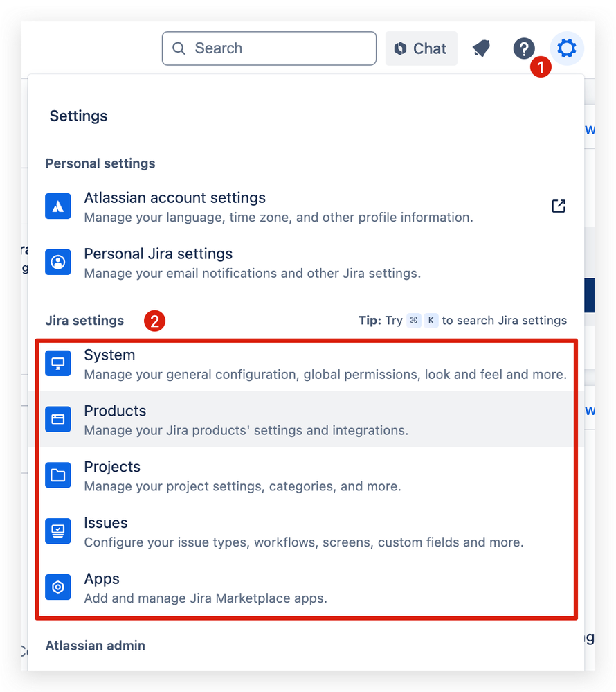Open the help question mark icon
This screenshot has height=692, width=616.
click(524, 48)
